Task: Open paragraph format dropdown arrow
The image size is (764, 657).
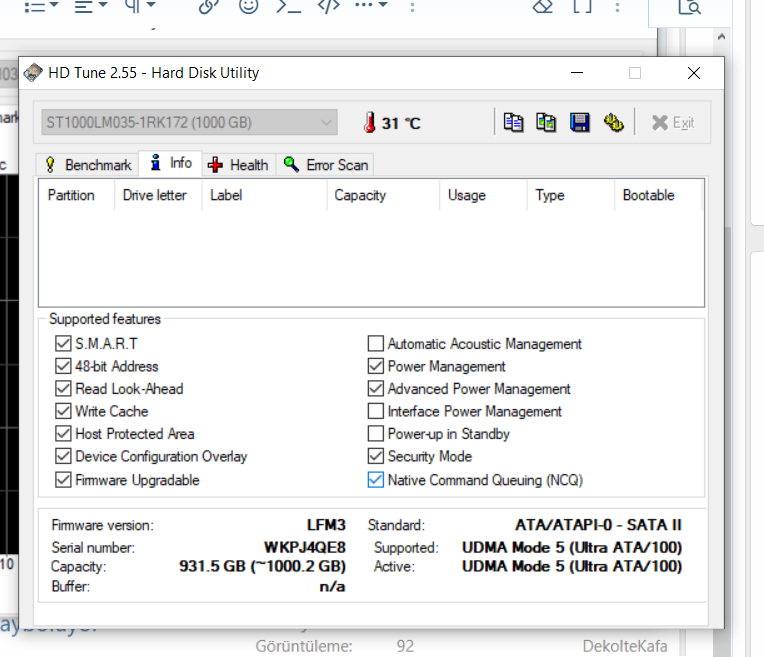Action: tap(151, 5)
